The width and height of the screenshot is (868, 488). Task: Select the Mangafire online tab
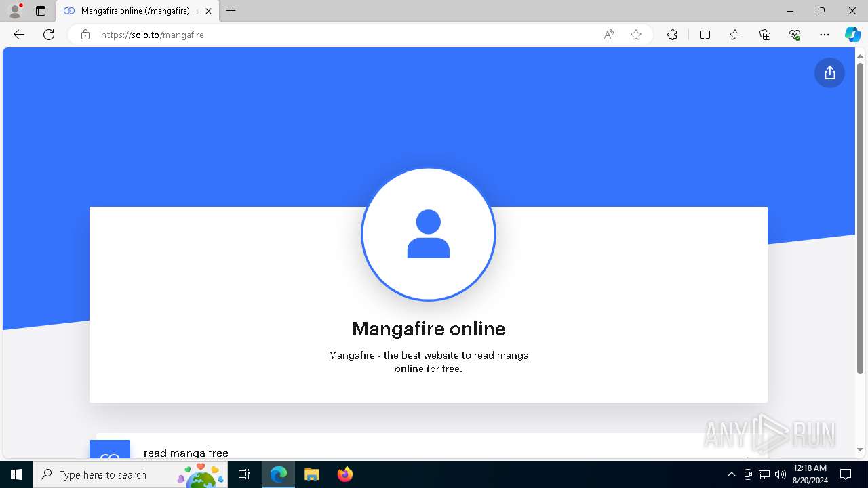[138, 11]
